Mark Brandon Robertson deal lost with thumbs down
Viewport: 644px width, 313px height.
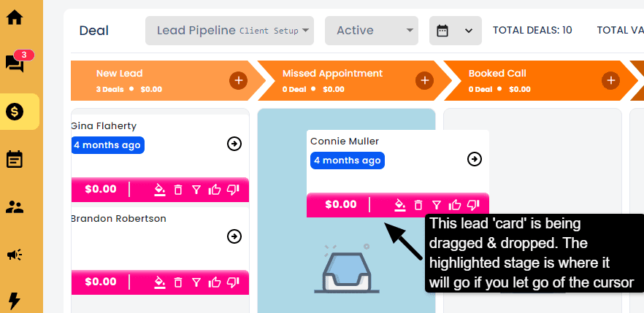pyautogui.click(x=233, y=282)
